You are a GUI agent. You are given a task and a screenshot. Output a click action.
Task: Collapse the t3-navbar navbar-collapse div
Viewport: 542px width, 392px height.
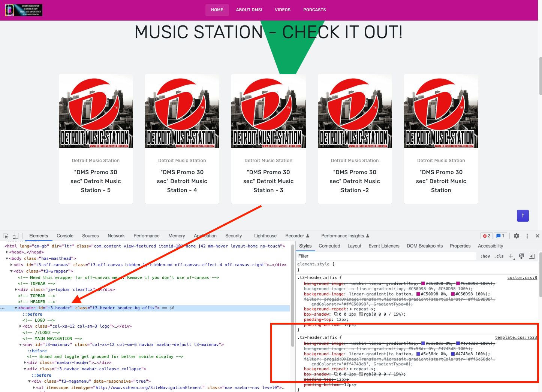[x=25, y=369]
